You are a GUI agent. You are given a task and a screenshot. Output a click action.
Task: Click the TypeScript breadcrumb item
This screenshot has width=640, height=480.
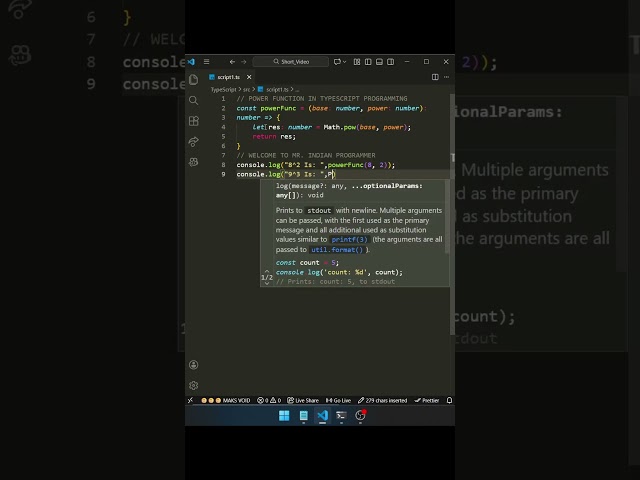[223, 89]
